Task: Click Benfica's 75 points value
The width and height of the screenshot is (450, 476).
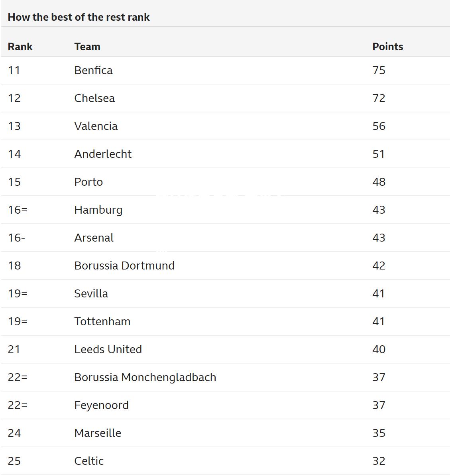Action: pyautogui.click(x=379, y=70)
